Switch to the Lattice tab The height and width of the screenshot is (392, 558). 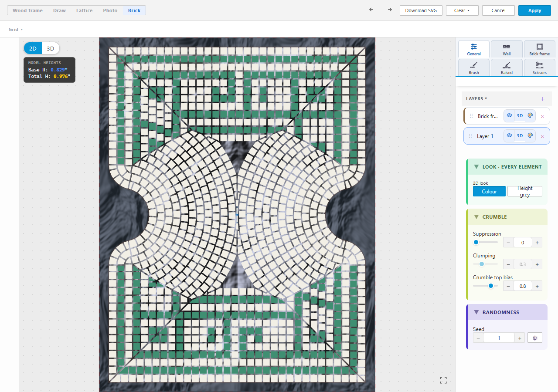(x=84, y=10)
